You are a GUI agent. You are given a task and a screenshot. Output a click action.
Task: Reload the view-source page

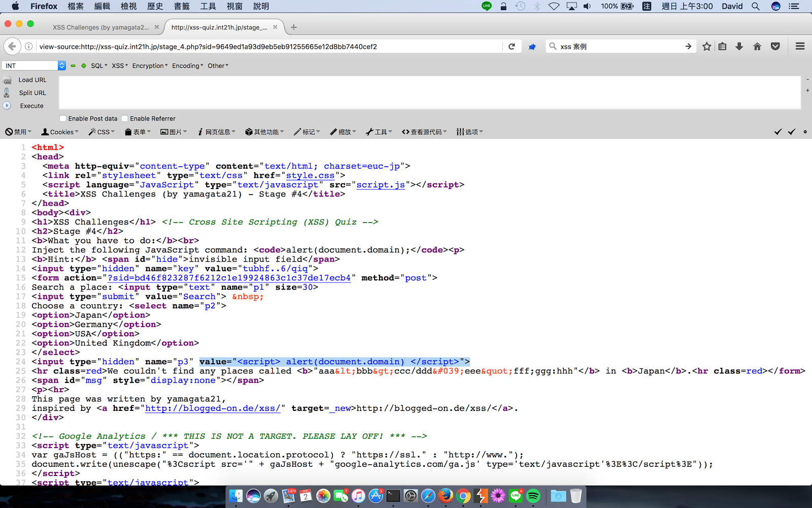pos(512,46)
